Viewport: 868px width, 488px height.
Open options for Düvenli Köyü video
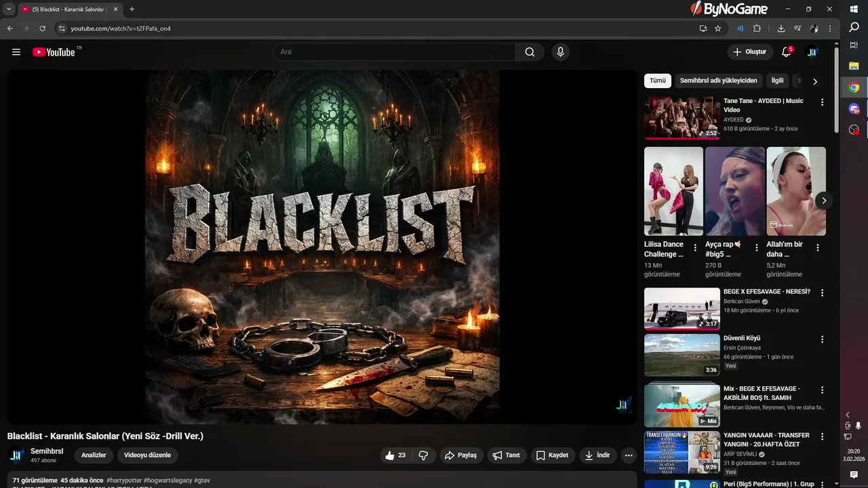[822, 340]
